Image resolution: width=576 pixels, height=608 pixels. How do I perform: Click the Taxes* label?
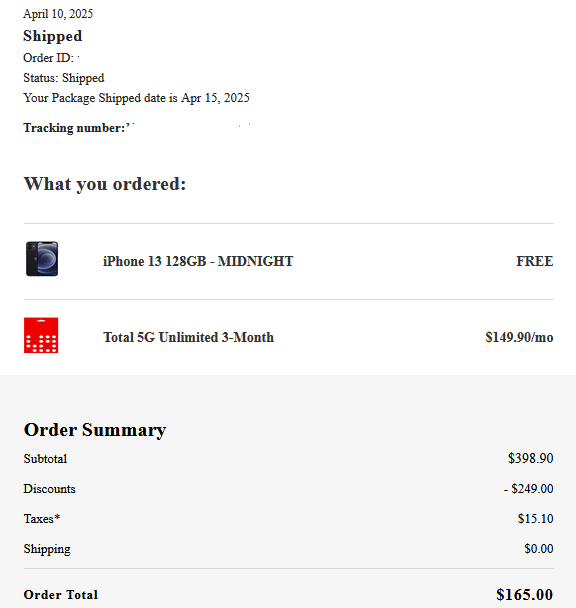point(42,519)
